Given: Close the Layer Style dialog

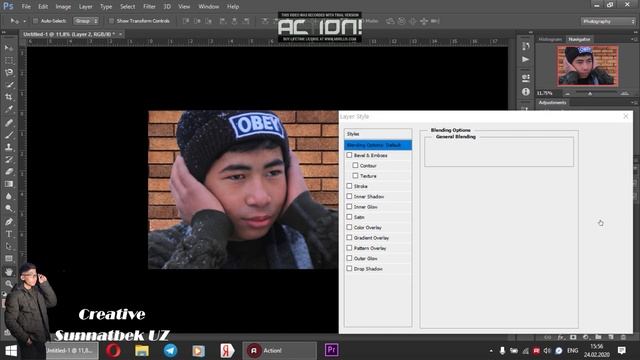Looking at the screenshot, I should pos(626,116).
